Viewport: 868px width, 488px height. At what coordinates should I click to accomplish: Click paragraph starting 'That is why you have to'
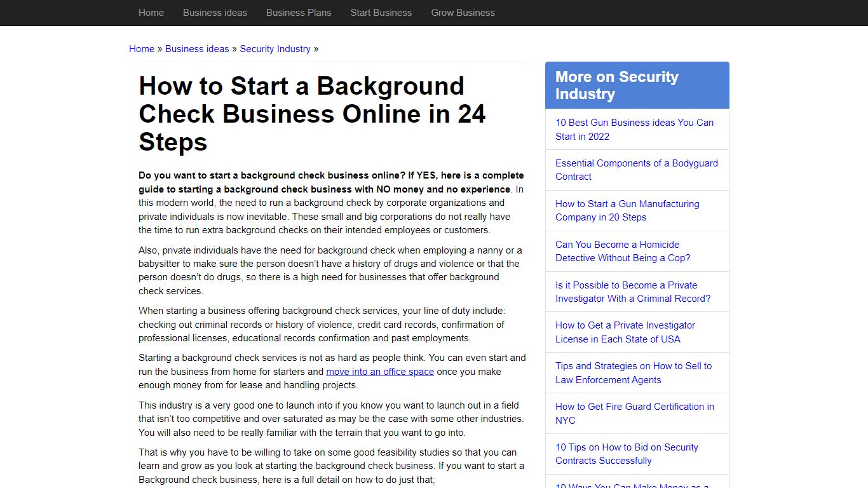331,466
